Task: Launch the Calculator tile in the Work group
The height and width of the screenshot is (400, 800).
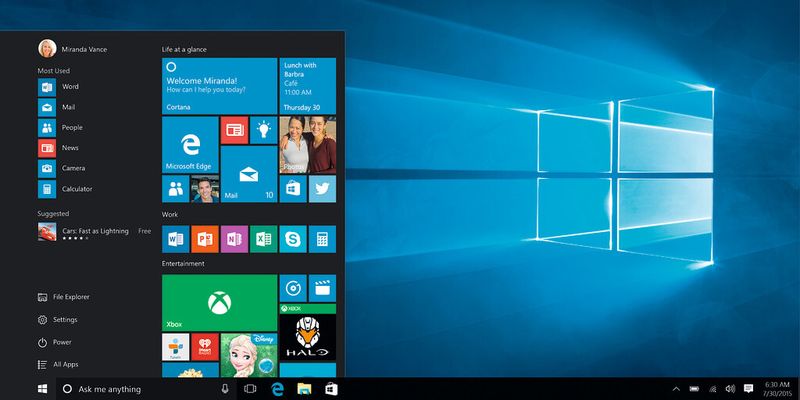Action: [x=322, y=239]
